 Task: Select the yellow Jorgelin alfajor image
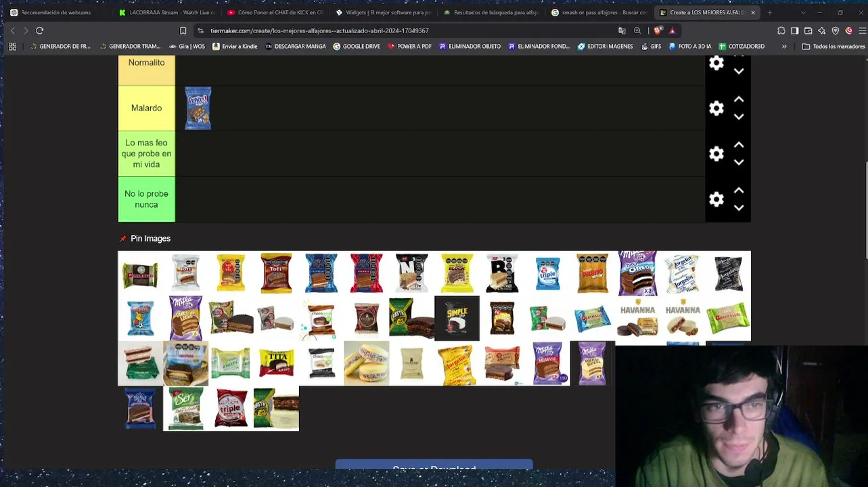pyautogui.click(x=457, y=363)
